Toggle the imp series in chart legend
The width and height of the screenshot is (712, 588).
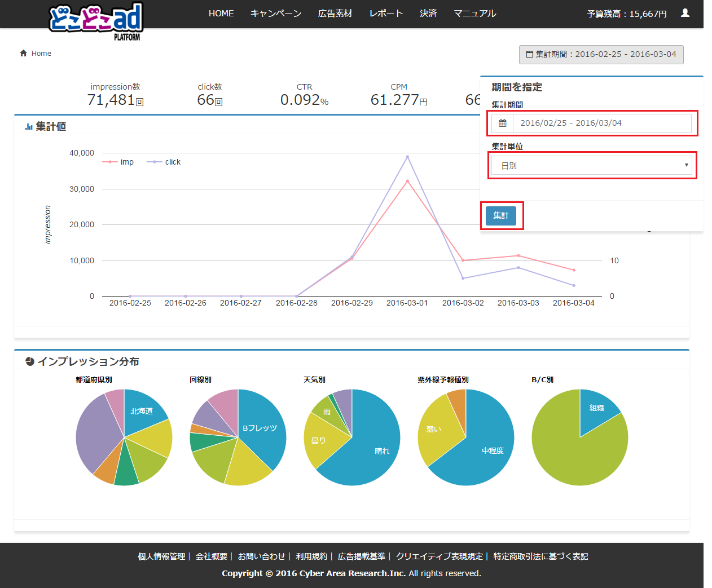[x=118, y=162]
